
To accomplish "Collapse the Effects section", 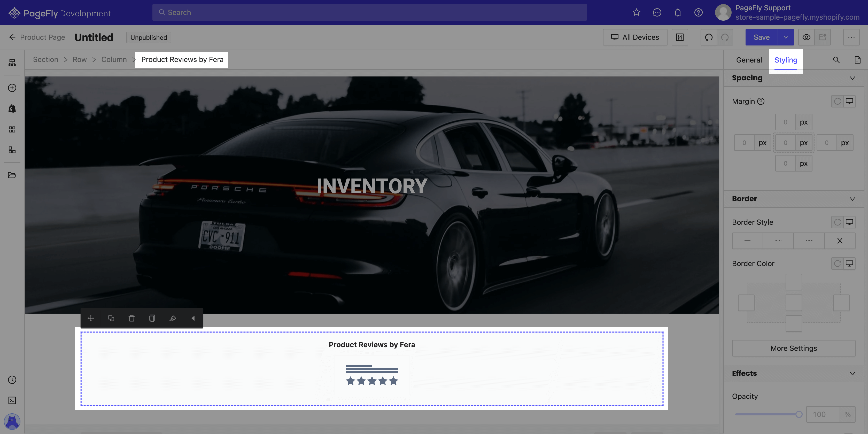I will click(852, 373).
